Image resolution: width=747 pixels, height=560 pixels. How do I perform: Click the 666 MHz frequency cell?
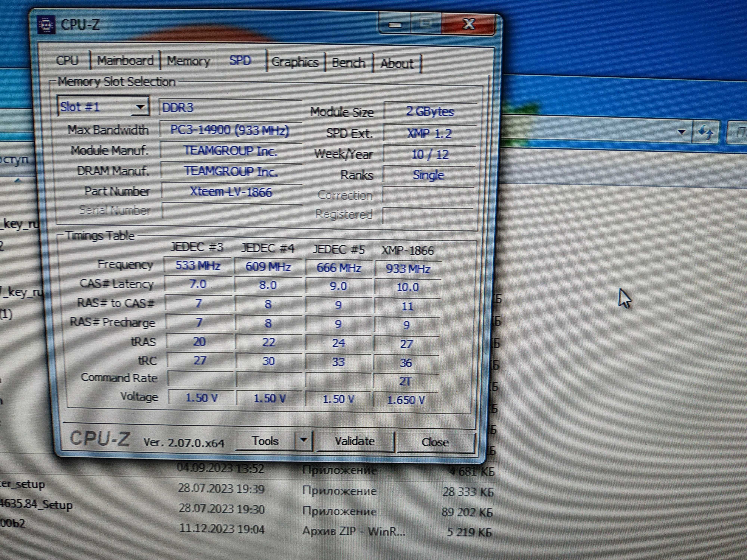339,268
